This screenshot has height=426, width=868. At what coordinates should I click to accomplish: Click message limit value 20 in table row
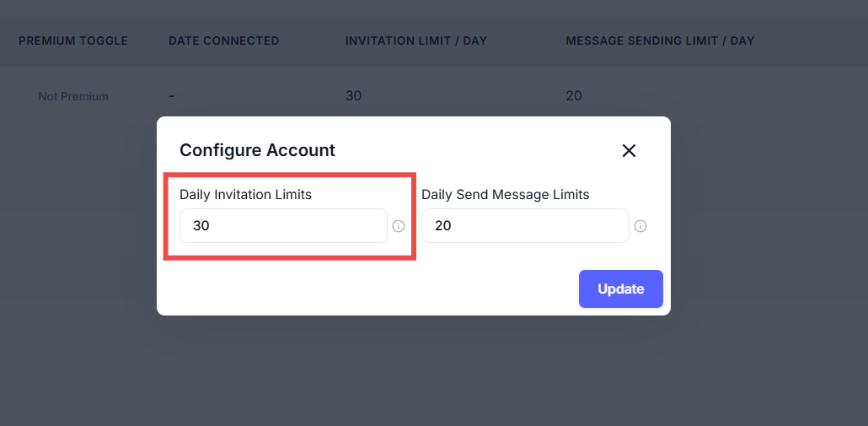pyautogui.click(x=574, y=96)
